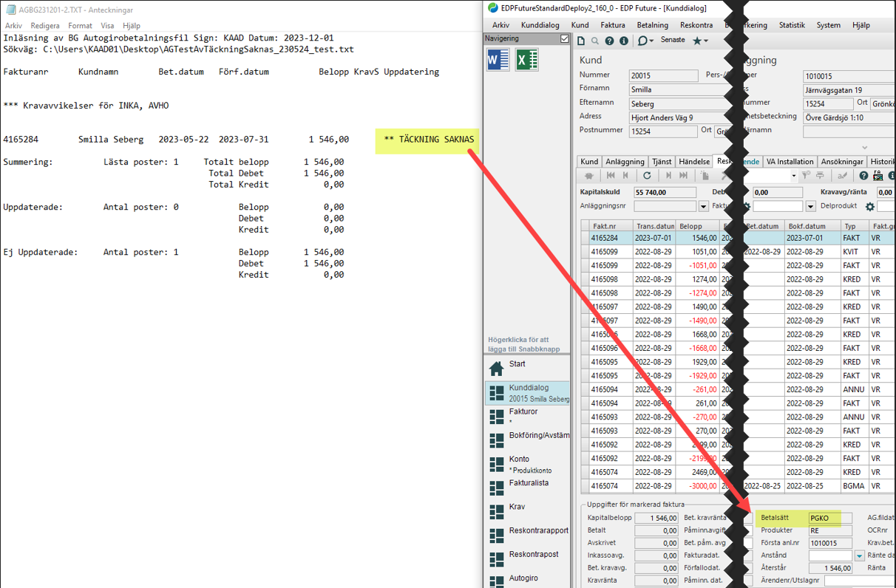Go to next record in Reskontra toolbar
Image resolution: width=896 pixels, height=588 pixels.
coord(668,176)
